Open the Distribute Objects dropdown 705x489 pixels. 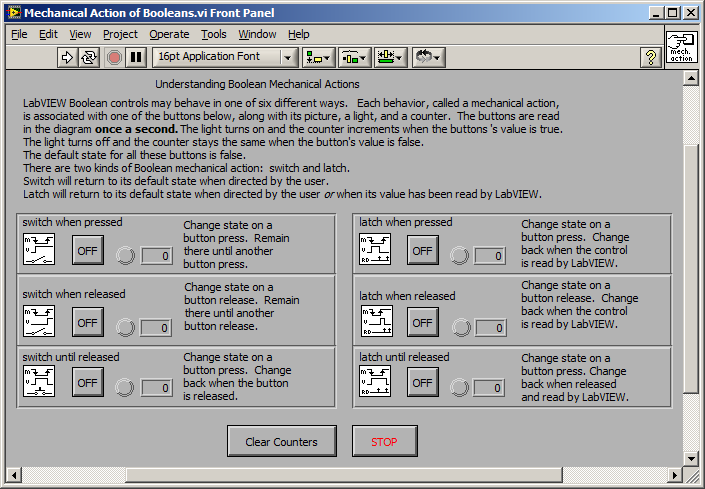pos(354,58)
